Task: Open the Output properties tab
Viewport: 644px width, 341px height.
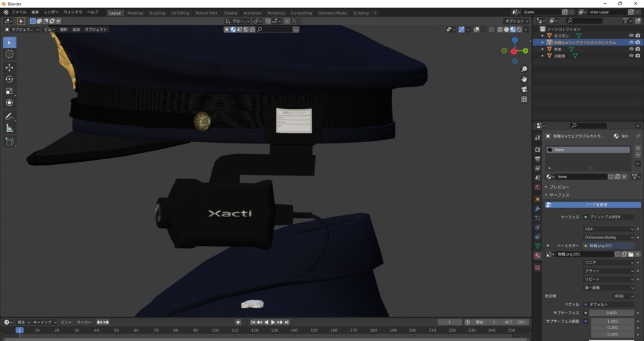Action: click(x=538, y=159)
